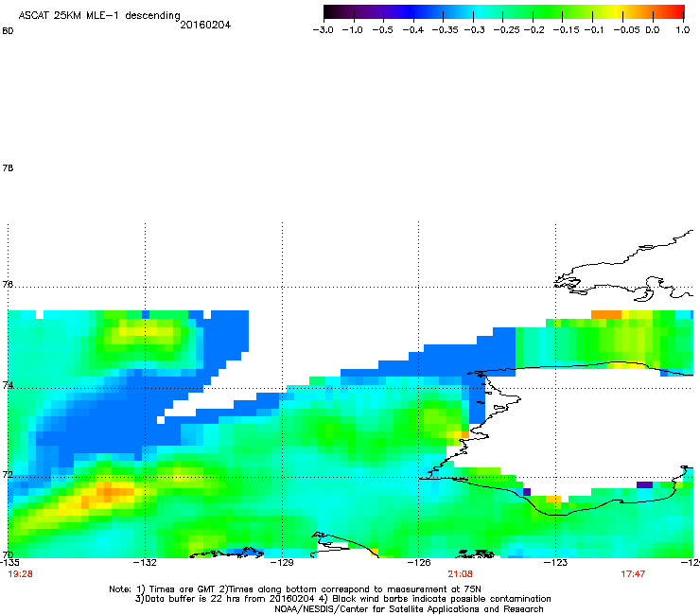Screen dimensions: 700x615
Task: Click colorbar label -0.25
Action: (x=507, y=30)
